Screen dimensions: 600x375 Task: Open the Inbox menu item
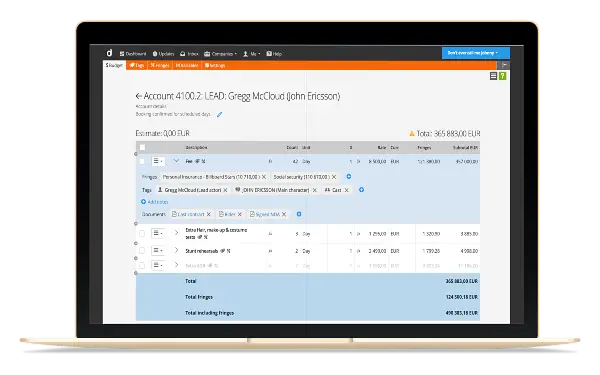tap(189, 54)
